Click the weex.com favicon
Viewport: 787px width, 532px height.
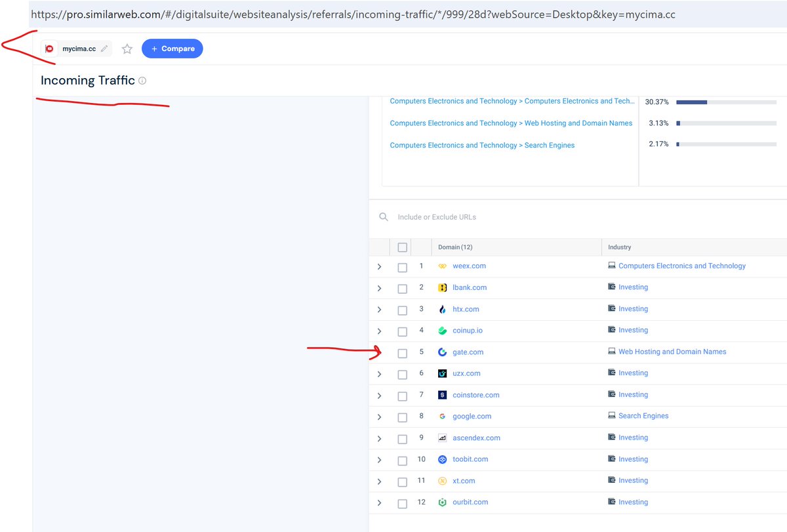click(x=442, y=266)
